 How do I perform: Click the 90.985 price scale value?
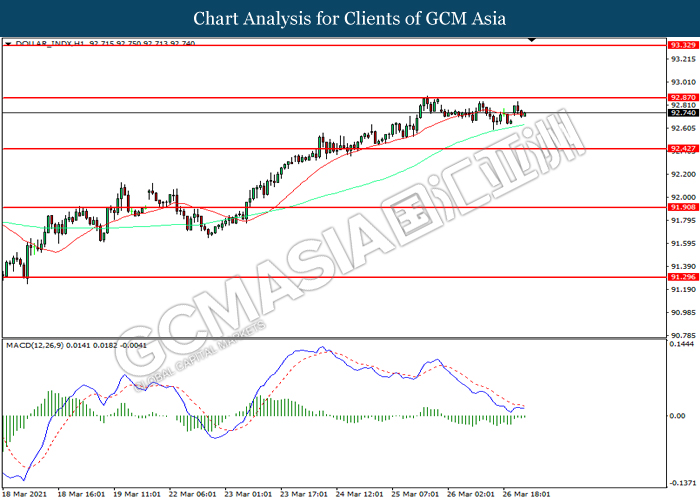coord(683,312)
